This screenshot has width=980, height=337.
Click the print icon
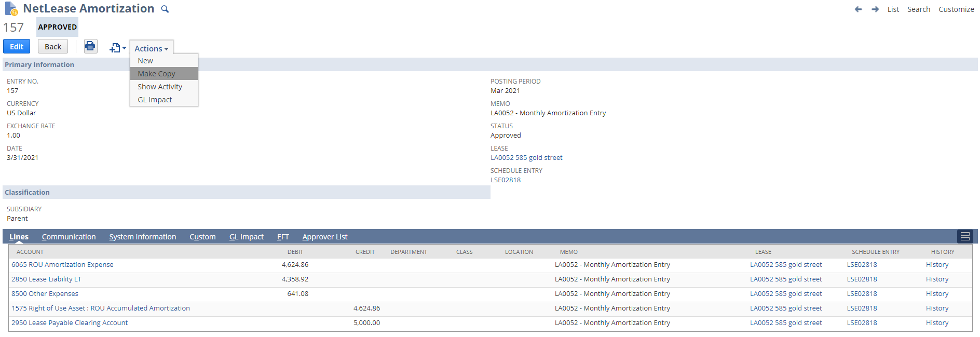click(x=90, y=46)
